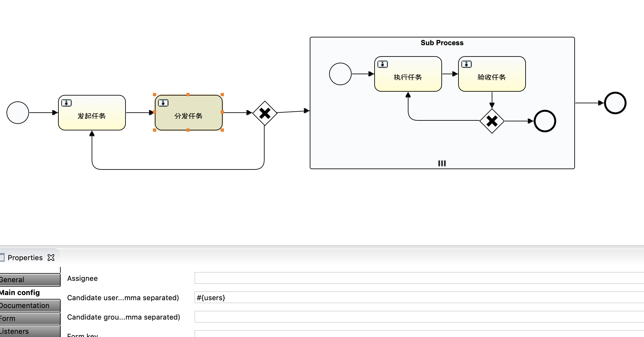Select the 发起任务 user task

pyautogui.click(x=92, y=113)
